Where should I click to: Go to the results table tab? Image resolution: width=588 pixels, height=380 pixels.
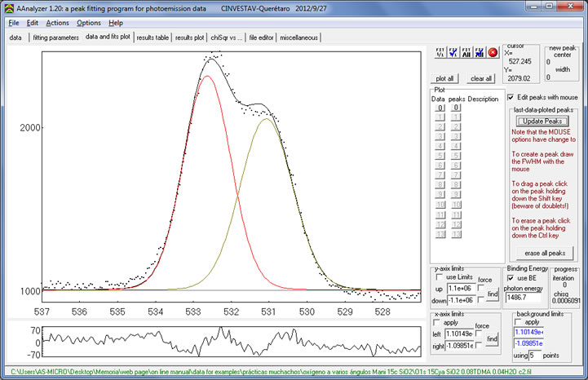coord(153,38)
